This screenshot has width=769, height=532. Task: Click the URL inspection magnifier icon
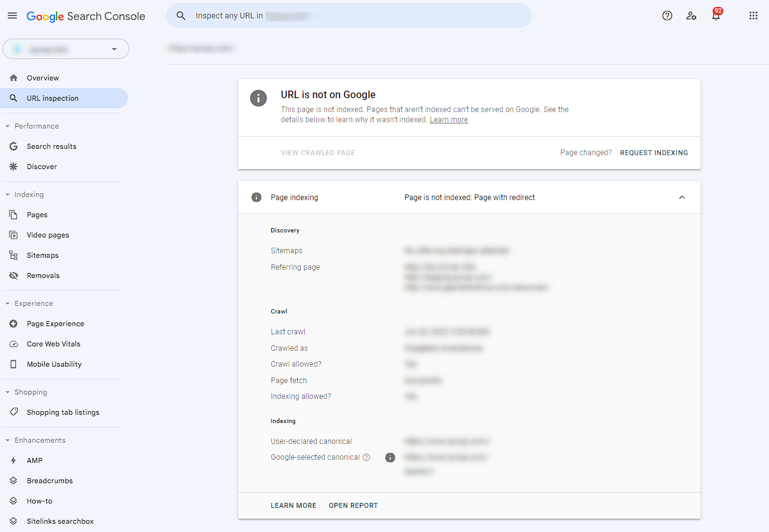(x=14, y=98)
